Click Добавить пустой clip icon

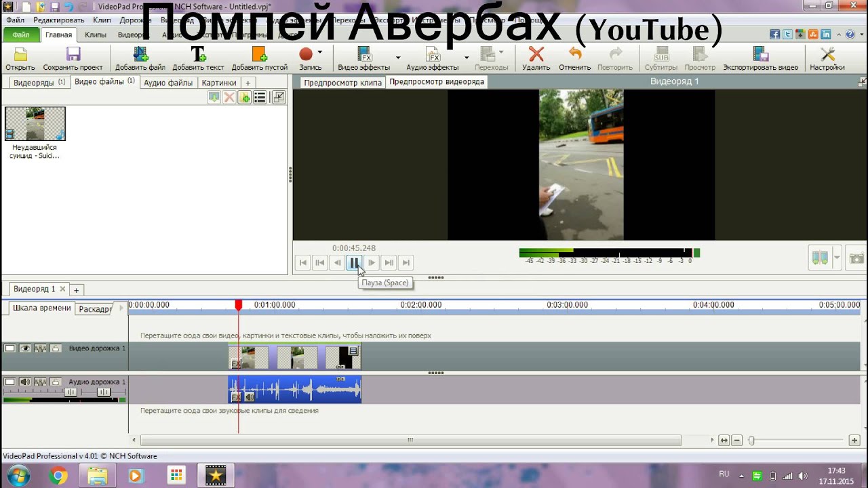[259, 54]
